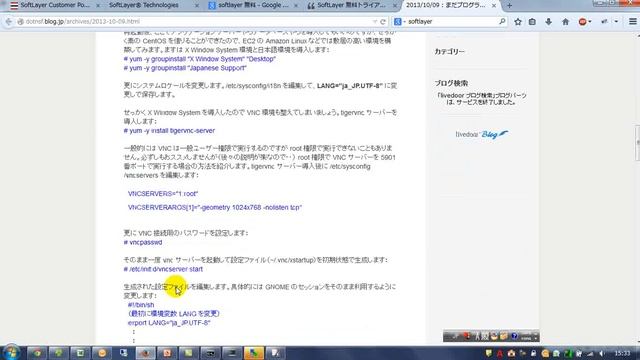Click the volume speaker icon in system tray
The width and height of the screenshot is (640, 360).
pos(602,353)
